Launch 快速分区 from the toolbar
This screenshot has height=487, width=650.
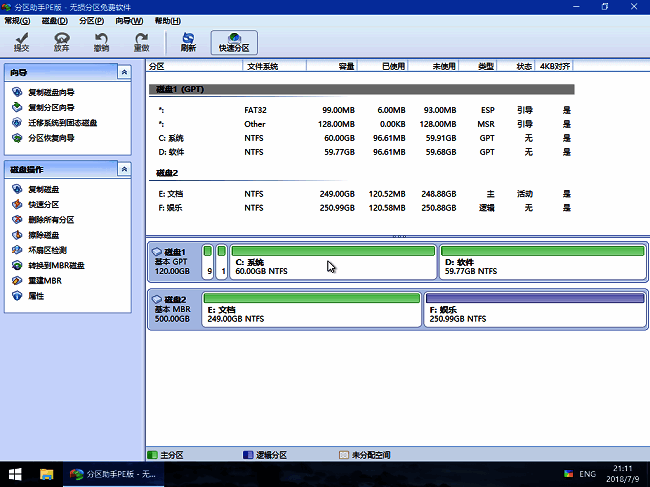234,41
